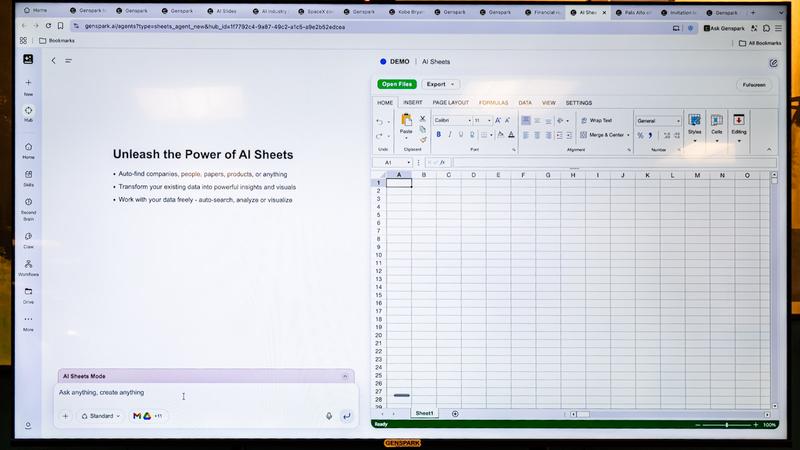This screenshot has width=800, height=450.
Task: Toggle Italic formatting
Action: 449,135
